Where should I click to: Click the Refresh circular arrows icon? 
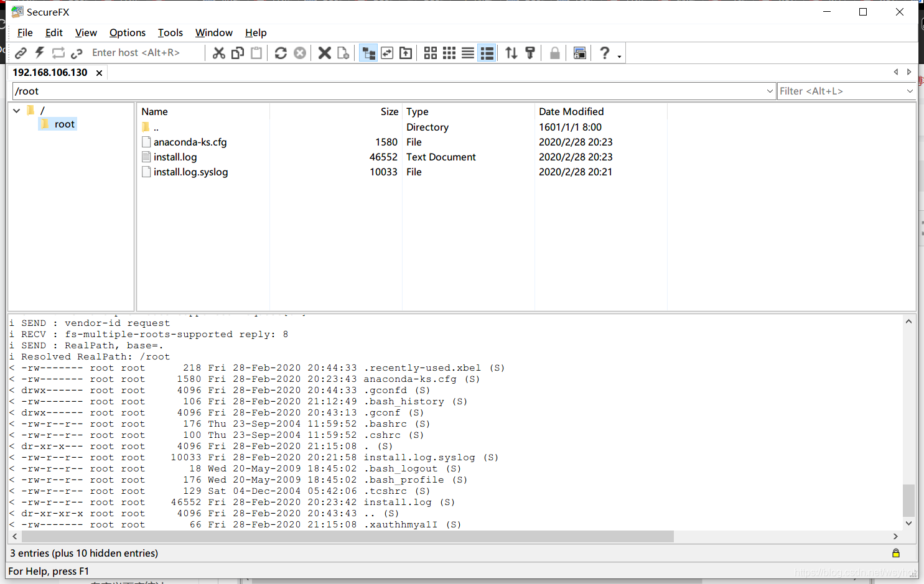tap(281, 53)
